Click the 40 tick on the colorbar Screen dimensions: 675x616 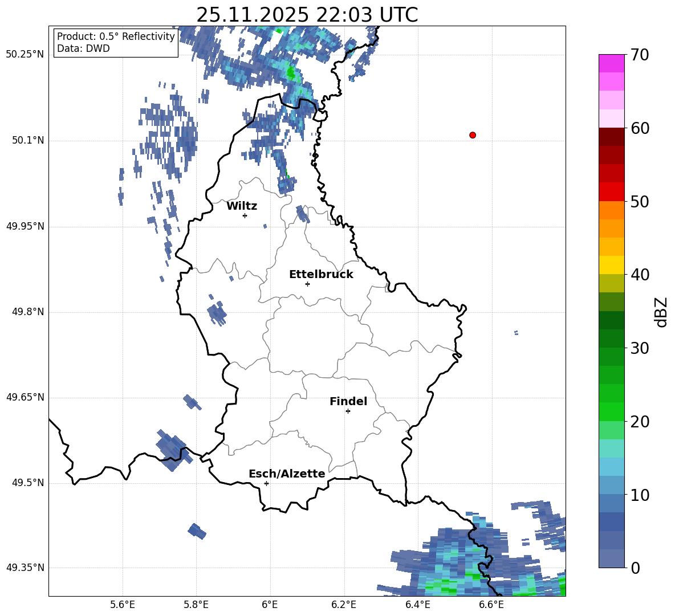pyautogui.click(x=640, y=275)
